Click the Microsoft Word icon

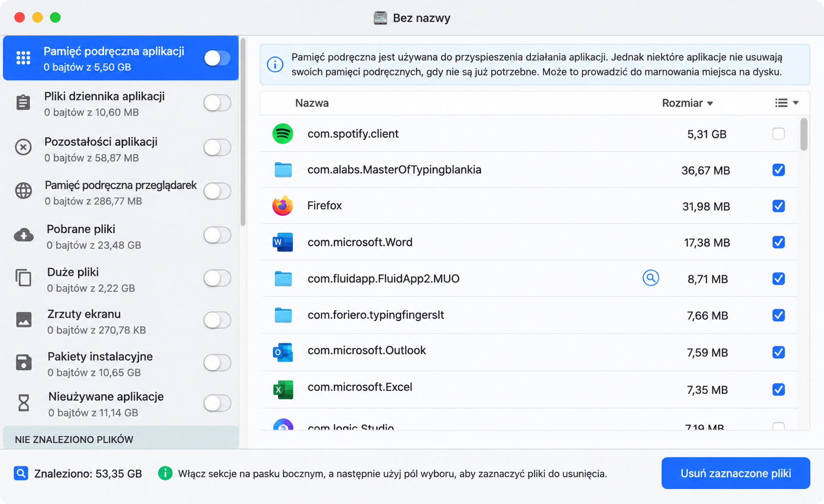click(283, 242)
